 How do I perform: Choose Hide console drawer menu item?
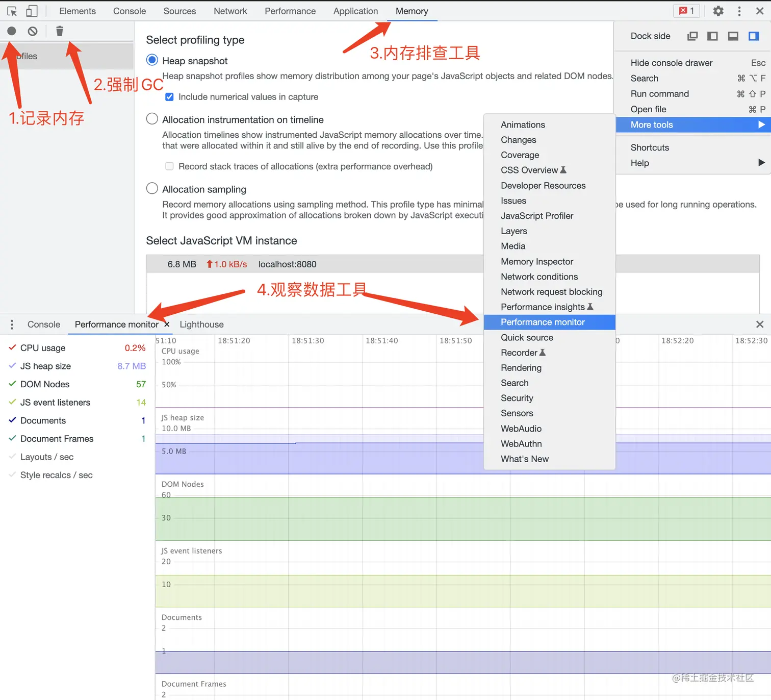click(693, 63)
